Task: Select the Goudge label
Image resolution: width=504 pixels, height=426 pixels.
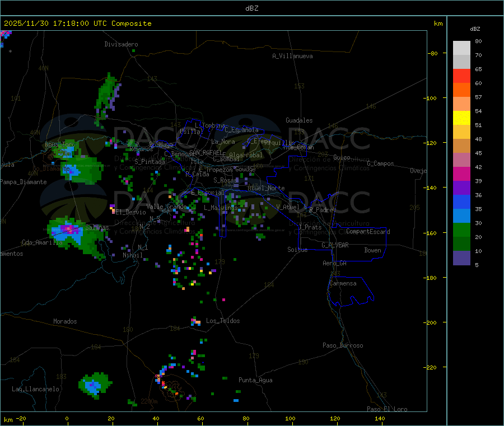Action: tap(245, 169)
